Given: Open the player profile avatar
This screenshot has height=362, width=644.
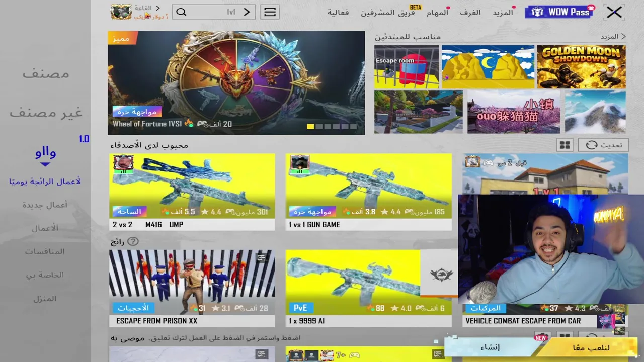Looking at the screenshot, I should point(121,12).
